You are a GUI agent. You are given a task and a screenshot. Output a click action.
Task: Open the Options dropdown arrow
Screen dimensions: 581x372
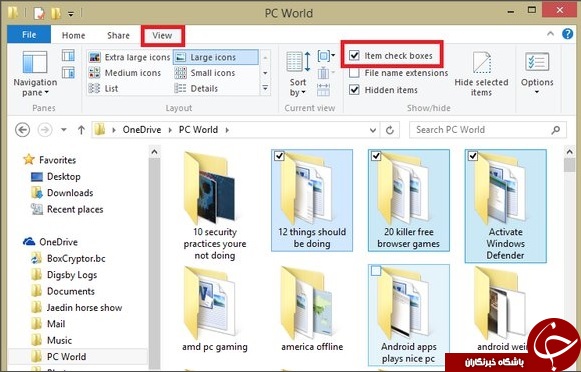(x=537, y=92)
